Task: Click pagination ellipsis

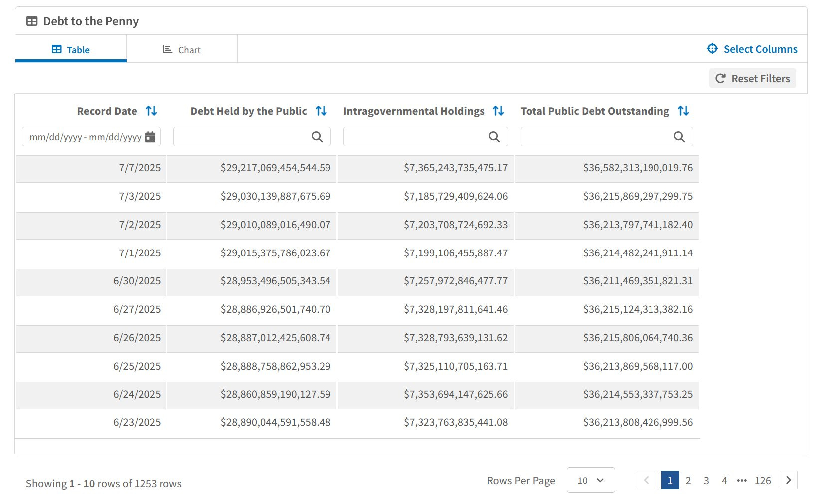Action: click(742, 481)
